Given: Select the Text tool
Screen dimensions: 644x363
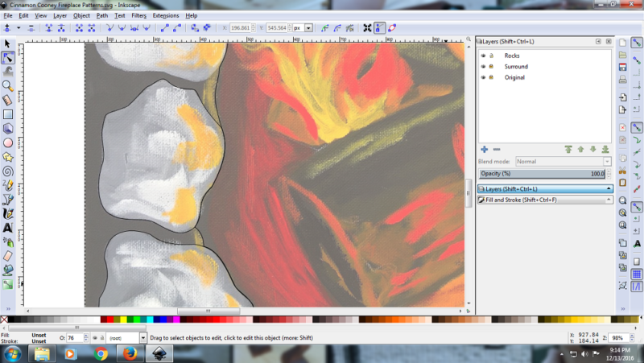Looking at the screenshot, I should (x=7, y=228).
